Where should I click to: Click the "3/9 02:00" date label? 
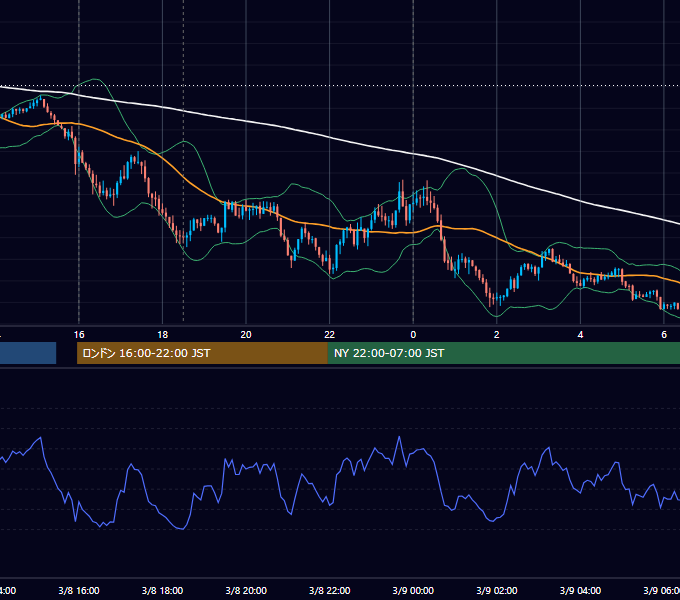[497, 590]
